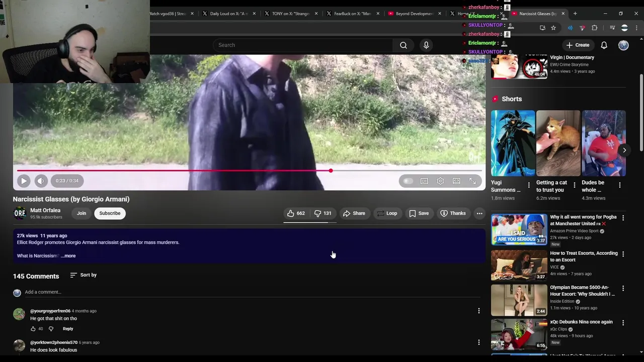
Task: Open the 'Getting a cat to trust you' Short
Action: pos(558,143)
